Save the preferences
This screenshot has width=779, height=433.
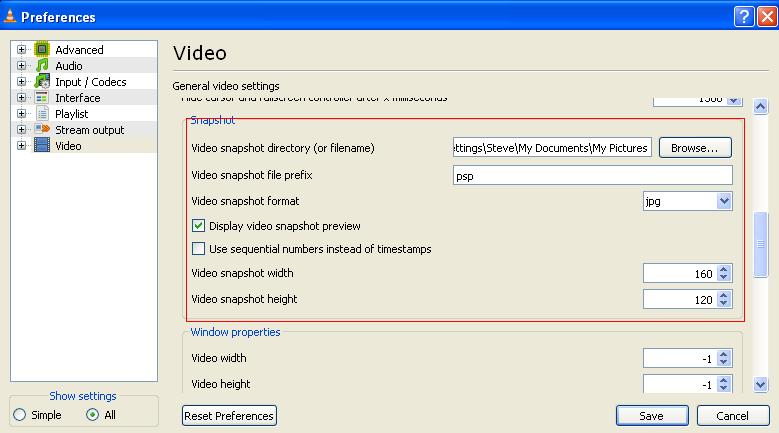(652, 416)
